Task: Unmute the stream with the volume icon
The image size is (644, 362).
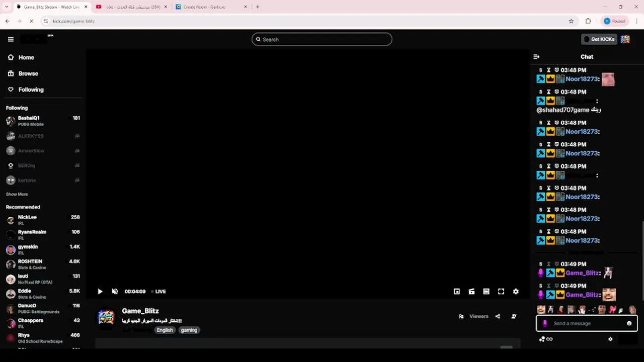Action: pyautogui.click(x=115, y=292)
